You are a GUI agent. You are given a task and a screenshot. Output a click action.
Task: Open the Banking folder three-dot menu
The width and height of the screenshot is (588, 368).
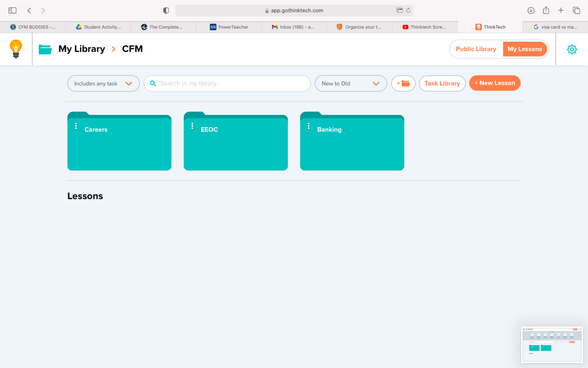pos(309,126)
